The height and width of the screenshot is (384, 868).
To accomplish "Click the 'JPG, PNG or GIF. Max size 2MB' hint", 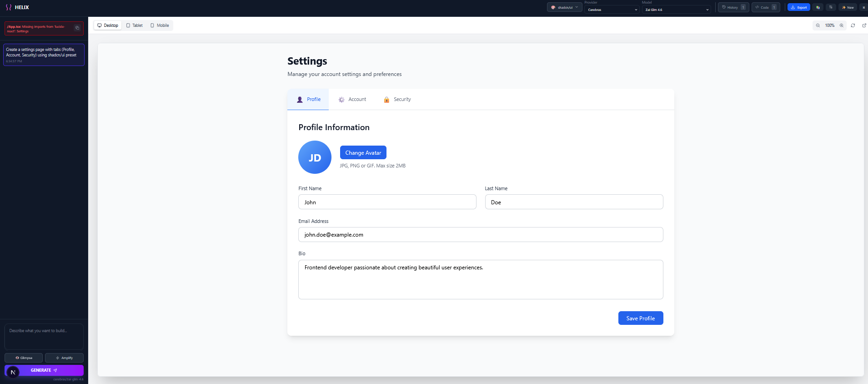I will pos(372,166).
